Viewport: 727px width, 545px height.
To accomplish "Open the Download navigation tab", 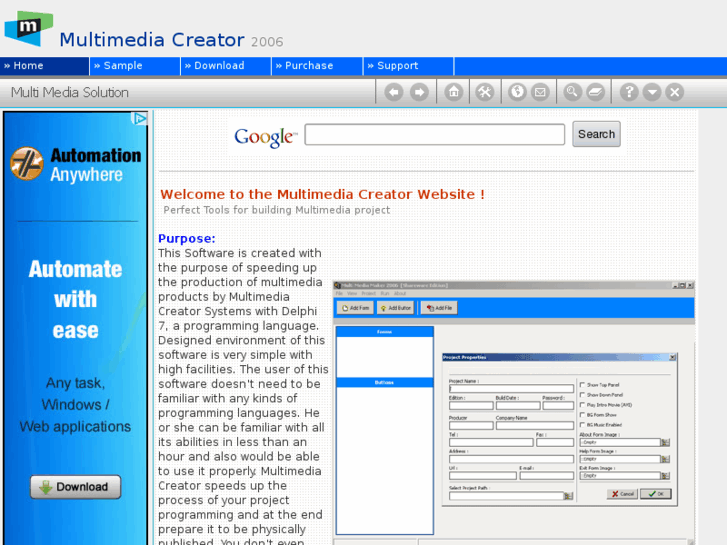I will [x=226, y=66].
